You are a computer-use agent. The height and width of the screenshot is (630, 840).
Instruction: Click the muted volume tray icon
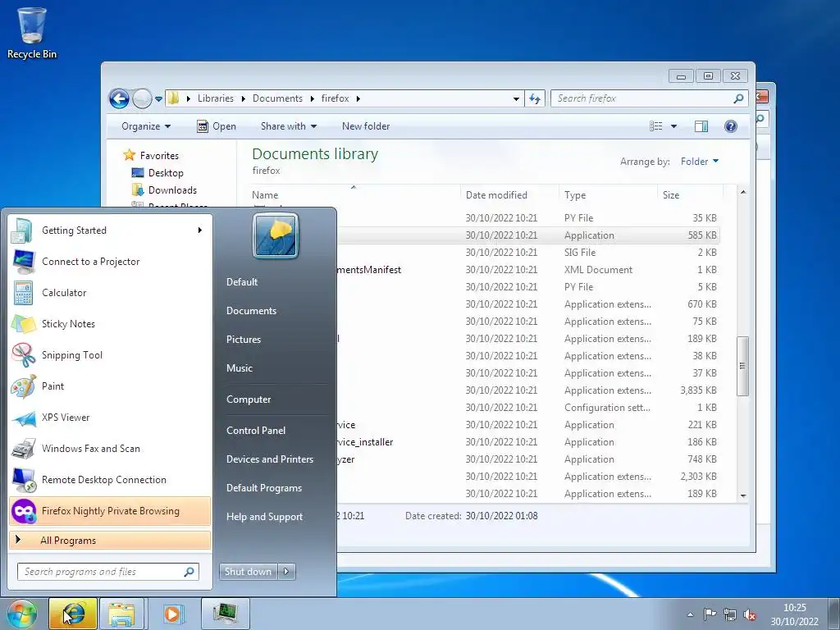click(750, 614)
